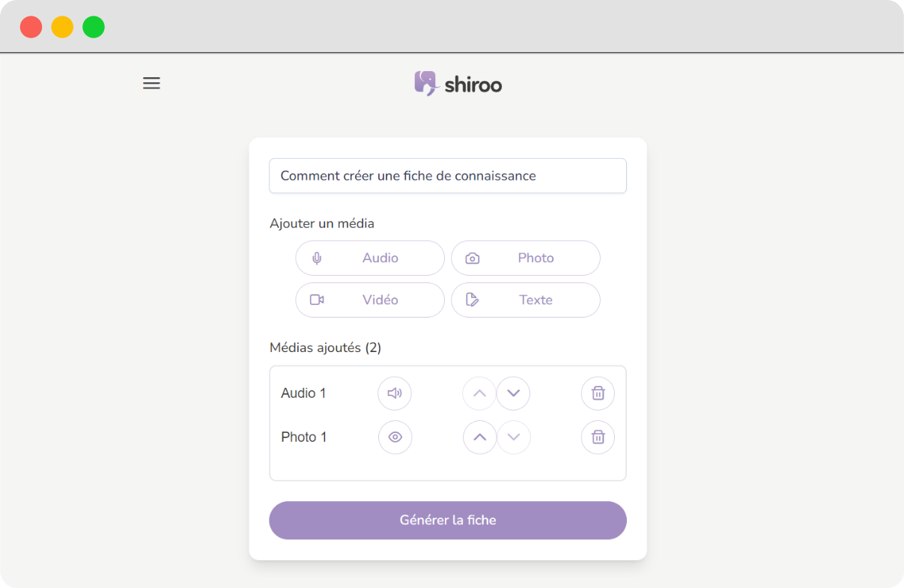Click Audio 1 up chevron
The height and width of the screenshot is (588, 904).
479,393
